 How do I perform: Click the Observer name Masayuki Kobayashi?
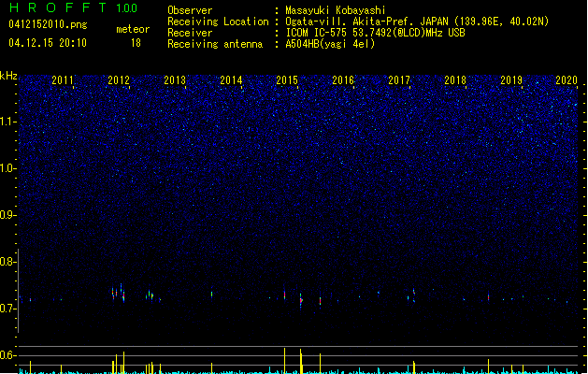pos(336,10)
